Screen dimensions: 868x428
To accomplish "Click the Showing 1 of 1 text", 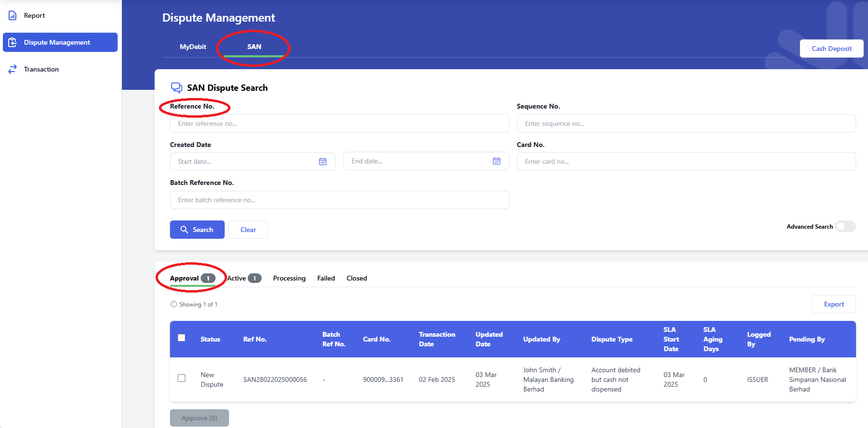I will (x=198, y=304).
